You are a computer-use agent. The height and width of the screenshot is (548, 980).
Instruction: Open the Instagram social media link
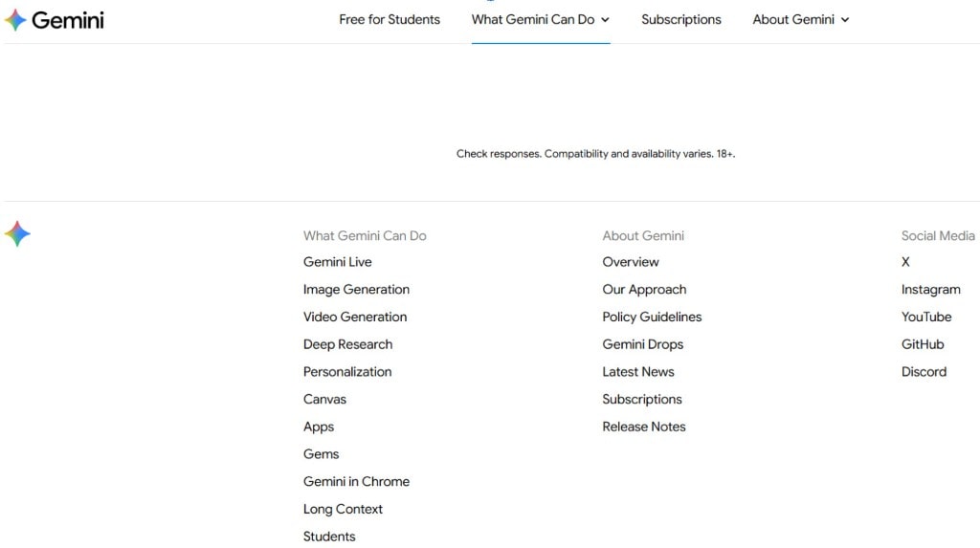pos(930,290)
